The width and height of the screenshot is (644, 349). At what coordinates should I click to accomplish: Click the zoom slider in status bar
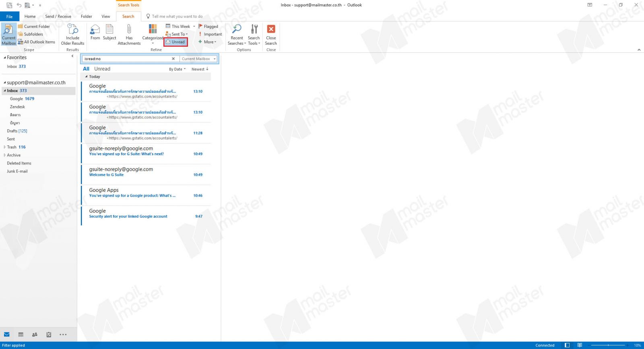[608, 345]
